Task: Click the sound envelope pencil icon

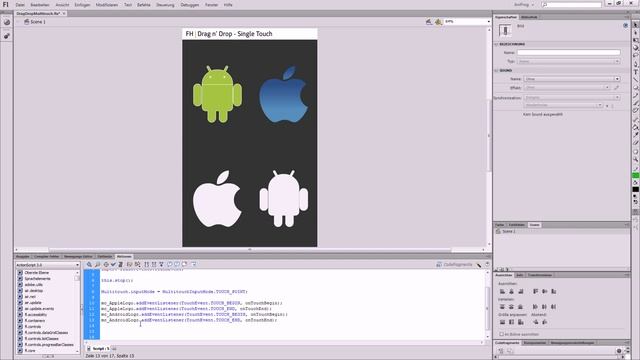Action: coord(616,87)
